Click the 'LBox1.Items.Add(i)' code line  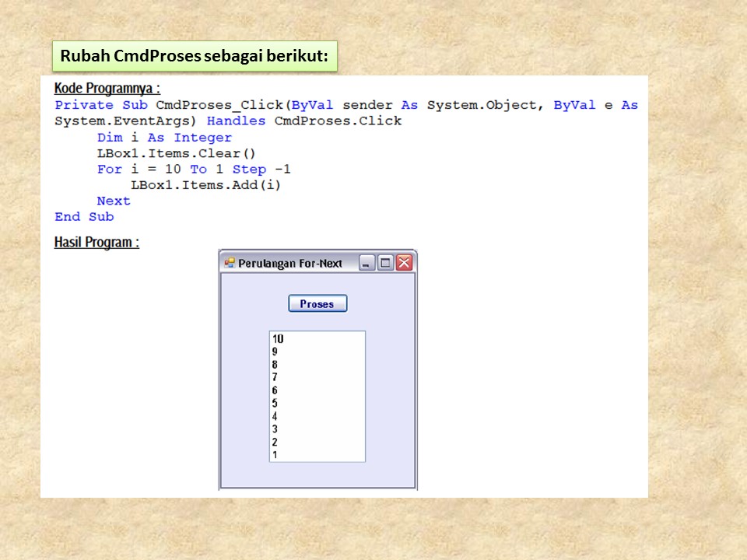pos(205,185)
